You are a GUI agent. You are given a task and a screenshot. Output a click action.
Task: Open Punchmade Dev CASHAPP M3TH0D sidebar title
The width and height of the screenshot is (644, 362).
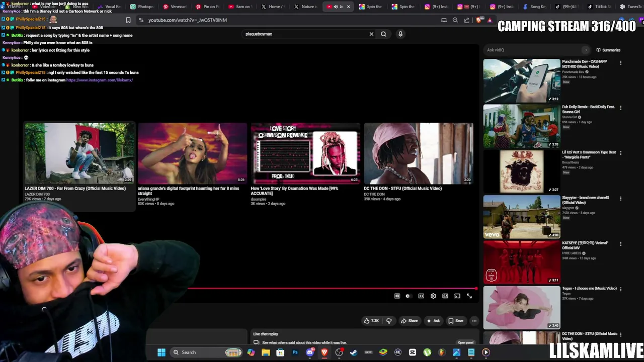tap(585, 64)
